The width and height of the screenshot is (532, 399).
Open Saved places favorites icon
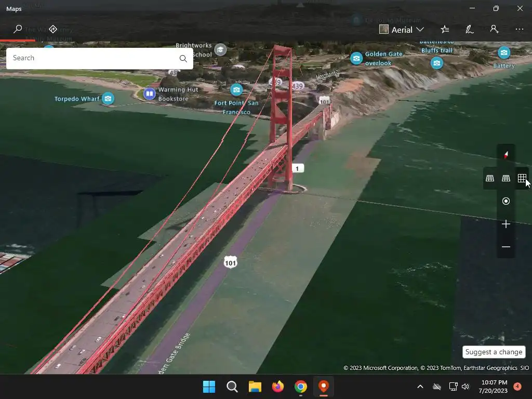coord(445,30)
